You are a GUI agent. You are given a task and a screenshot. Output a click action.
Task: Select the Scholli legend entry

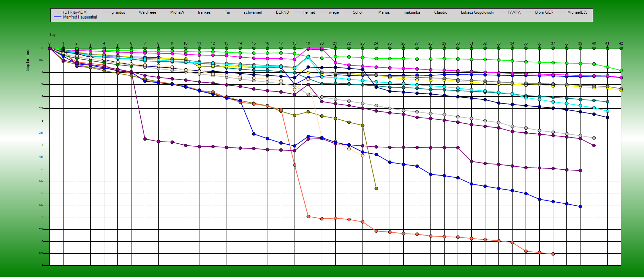[354, 12]
